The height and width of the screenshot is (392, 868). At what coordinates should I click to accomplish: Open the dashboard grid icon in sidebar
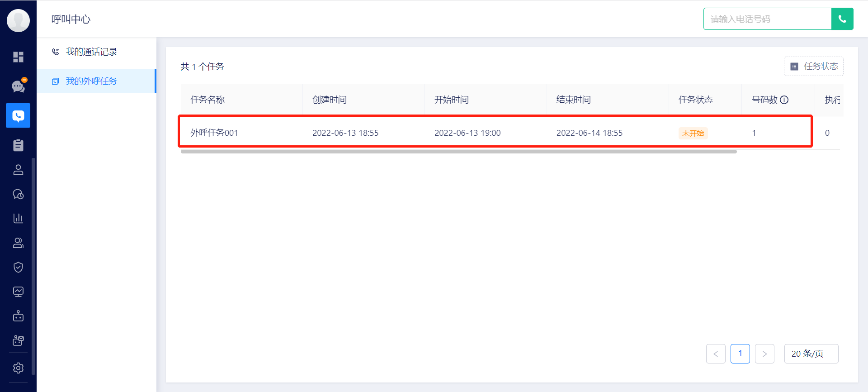(x=18, y=57)
